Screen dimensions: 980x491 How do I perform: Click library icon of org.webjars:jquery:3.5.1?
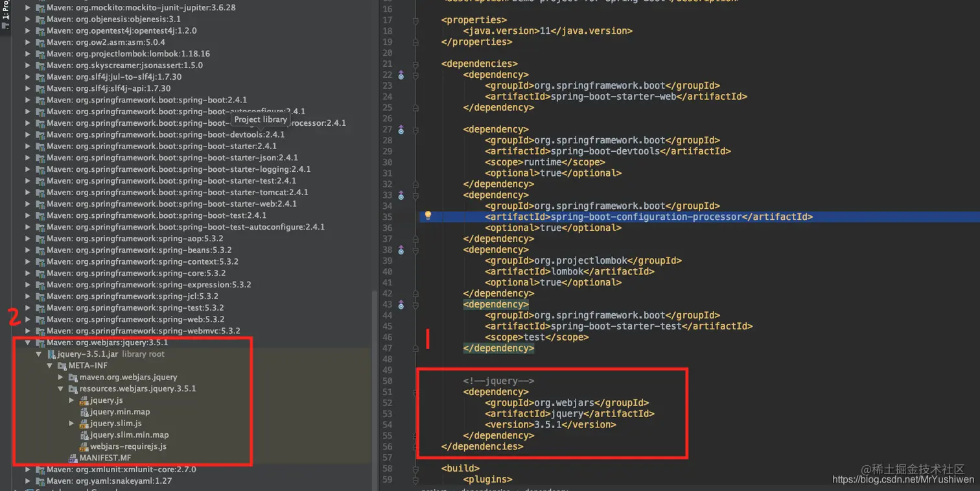click(40, 342)
